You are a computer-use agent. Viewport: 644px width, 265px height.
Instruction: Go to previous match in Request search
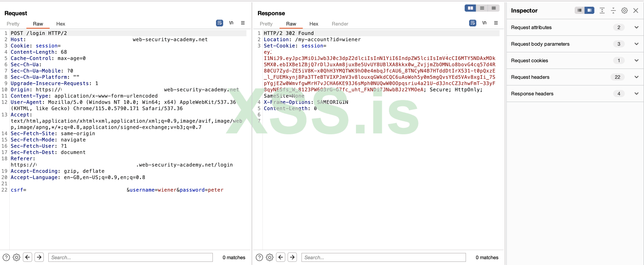click(x=28, y=257)
